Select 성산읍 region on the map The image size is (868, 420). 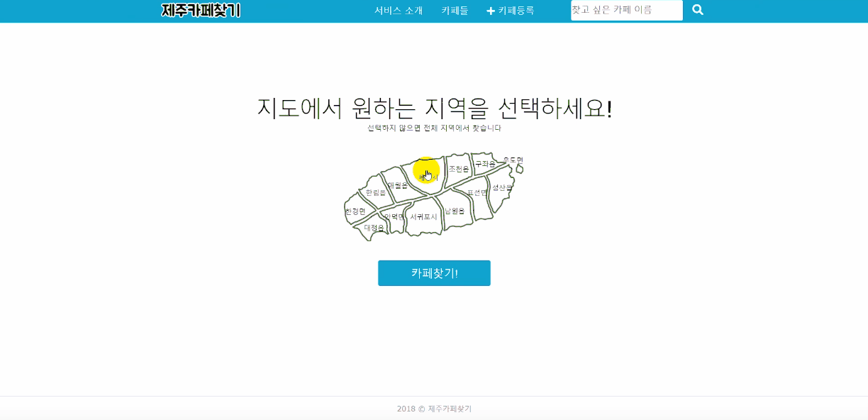pyautogui.click(x=501, y=188)
